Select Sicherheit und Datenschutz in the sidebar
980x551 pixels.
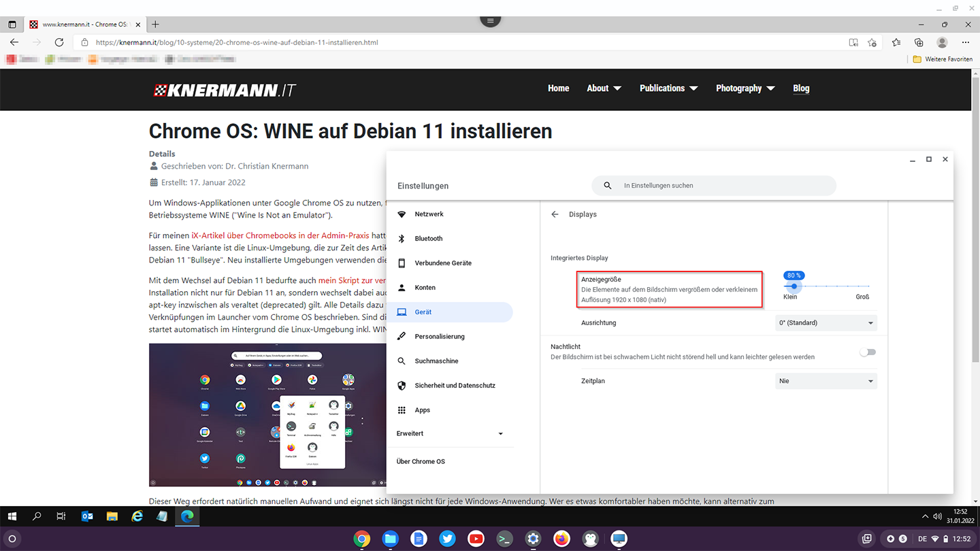[450, 386]
